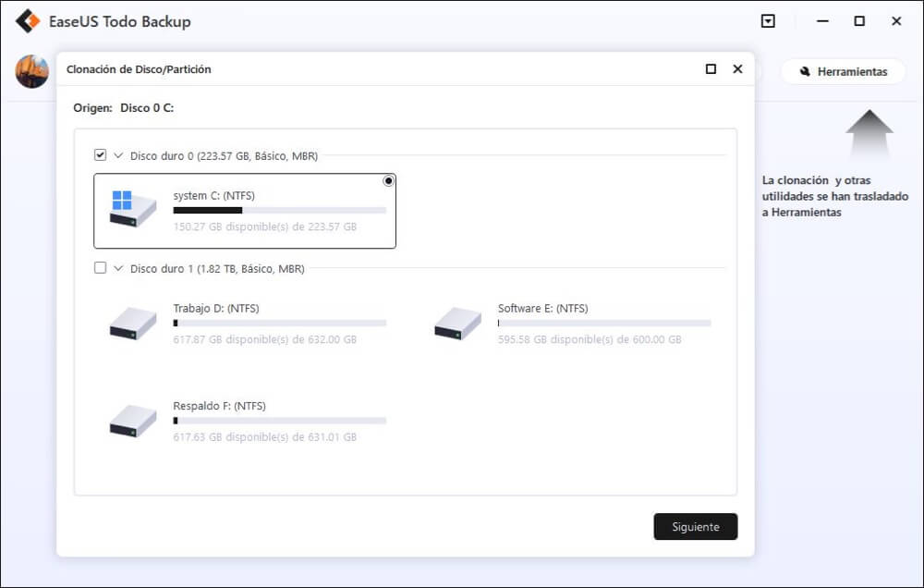Screen dimensions: 924x588
Task: Click the Siguiente button
Action: pyautogui.click(x=696, y=527)
